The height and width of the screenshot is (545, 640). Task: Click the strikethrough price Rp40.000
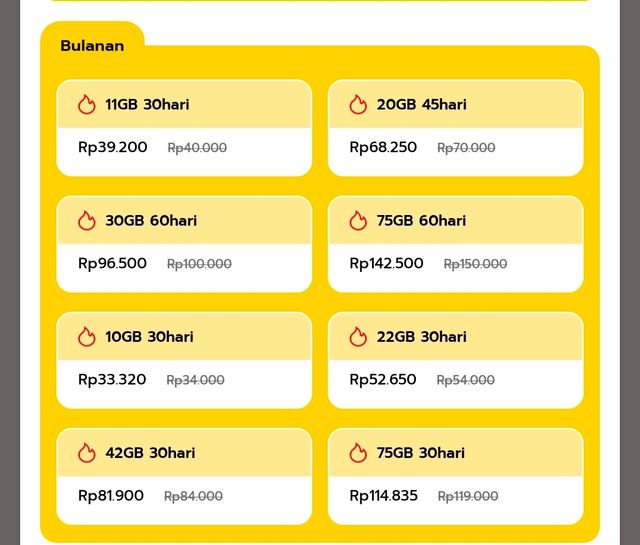[x=197, y=148]
